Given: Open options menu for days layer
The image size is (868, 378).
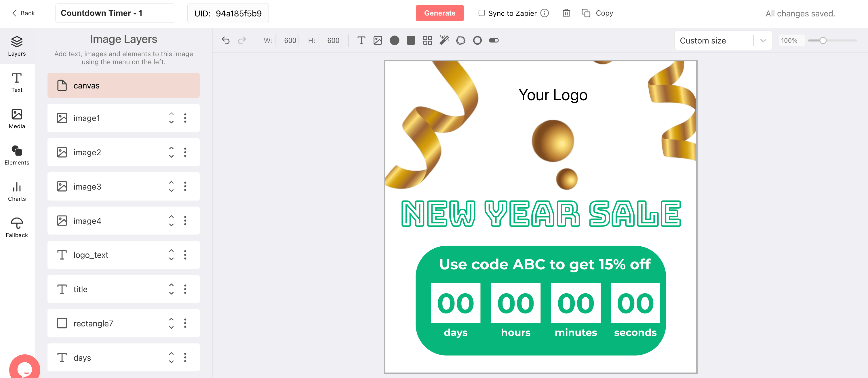Looking at the screenshot, I should click(x=185, y=358).
